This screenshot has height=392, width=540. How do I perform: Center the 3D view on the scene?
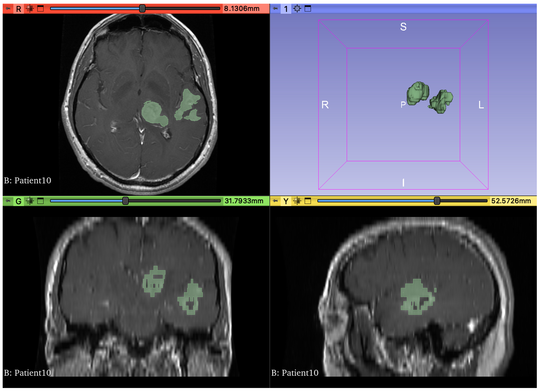(x=297, y=9)
